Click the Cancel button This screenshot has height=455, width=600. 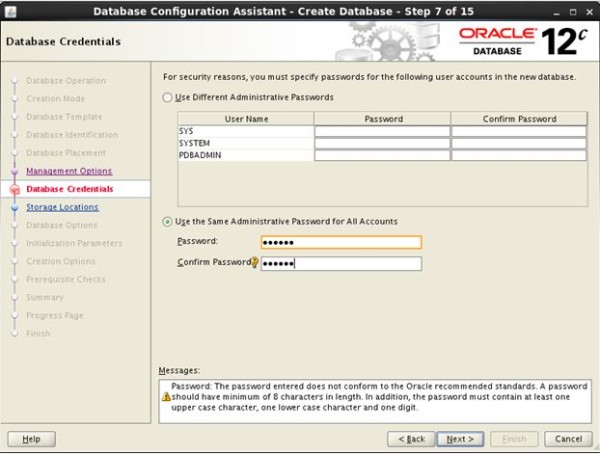[568, 439]
